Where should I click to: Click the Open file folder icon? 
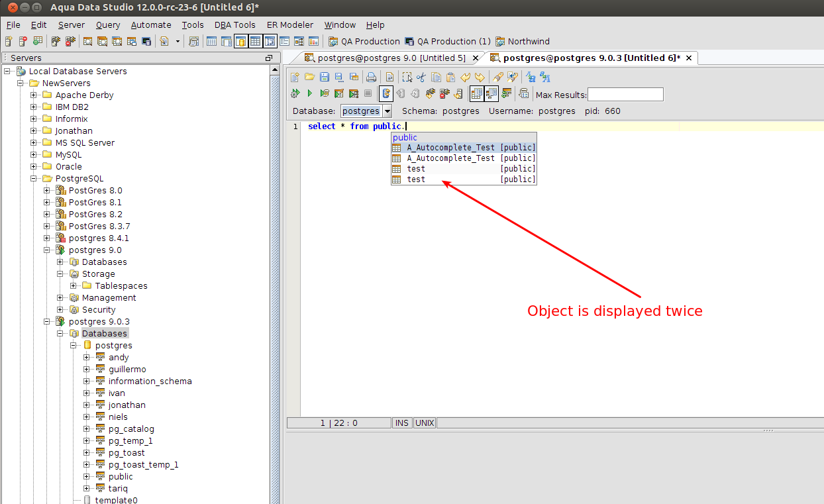(x=309, y=77)
